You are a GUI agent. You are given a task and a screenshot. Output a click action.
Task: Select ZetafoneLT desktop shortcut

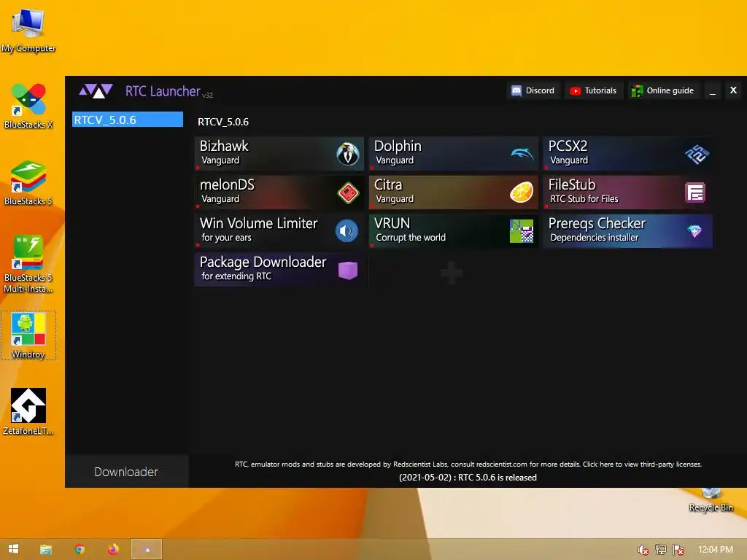click(28, 412)
